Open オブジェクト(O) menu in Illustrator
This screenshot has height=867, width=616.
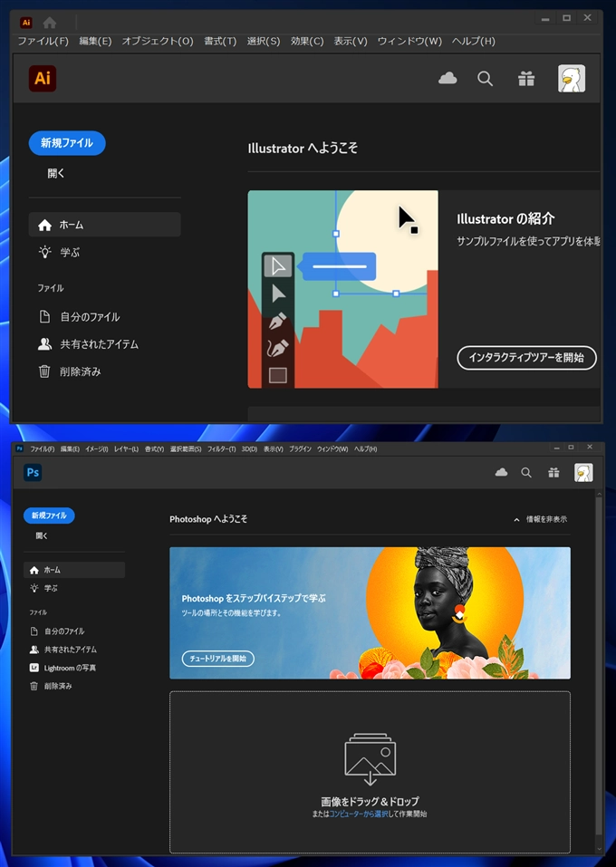[x=158, y=41]
